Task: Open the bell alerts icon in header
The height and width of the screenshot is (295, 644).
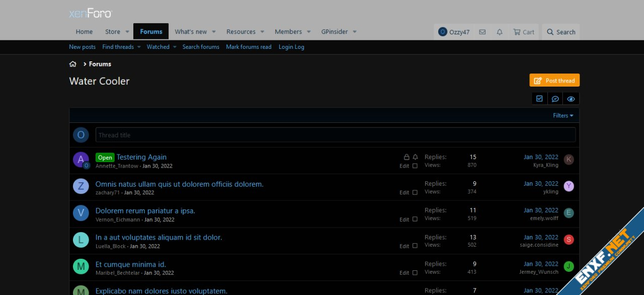Action: (x=500, y=32)
